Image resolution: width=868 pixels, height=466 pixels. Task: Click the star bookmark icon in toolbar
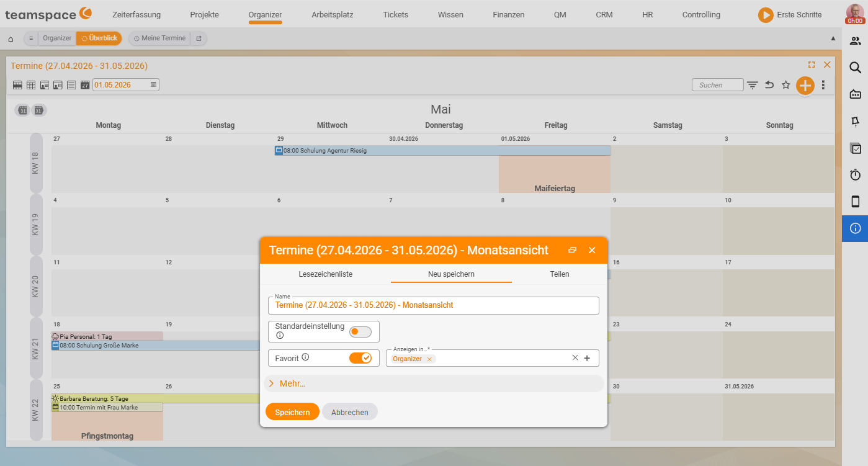pos(786,85)
